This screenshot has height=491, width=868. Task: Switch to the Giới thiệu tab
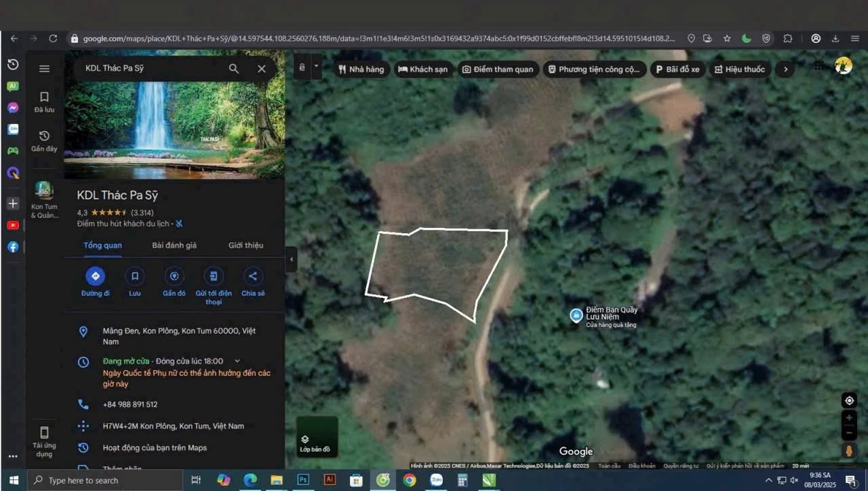pyautogui.click(x=245, y=245)
